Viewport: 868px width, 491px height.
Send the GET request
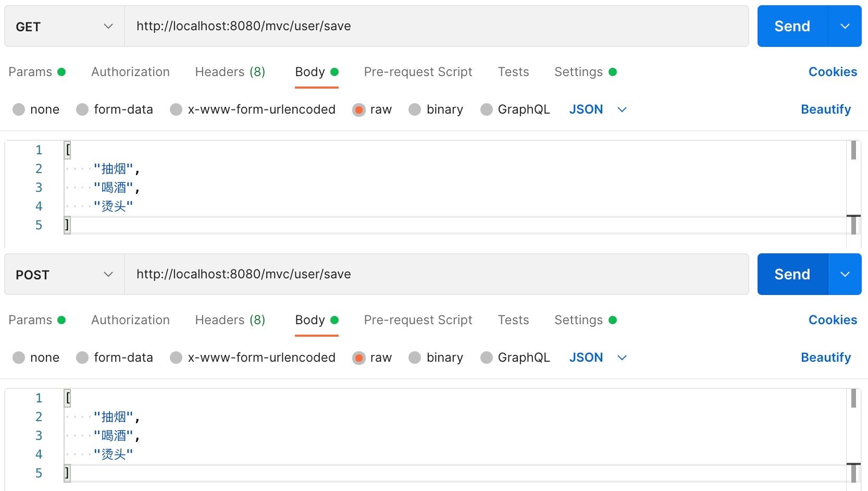click(x=792, y=27)
